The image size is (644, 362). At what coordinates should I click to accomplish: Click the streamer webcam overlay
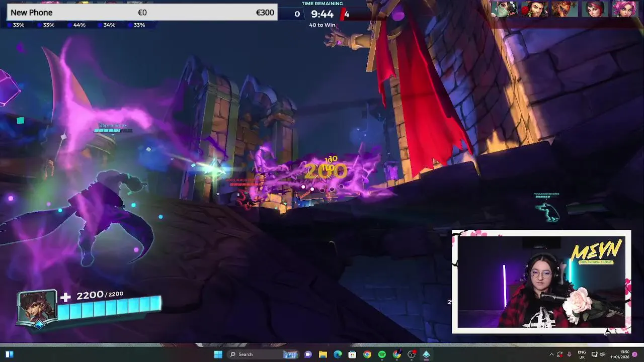point(541,282)
